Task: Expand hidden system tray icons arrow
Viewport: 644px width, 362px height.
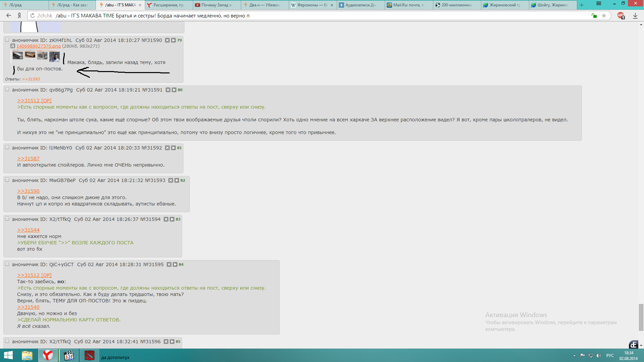Action: click(x=574, y=356)
